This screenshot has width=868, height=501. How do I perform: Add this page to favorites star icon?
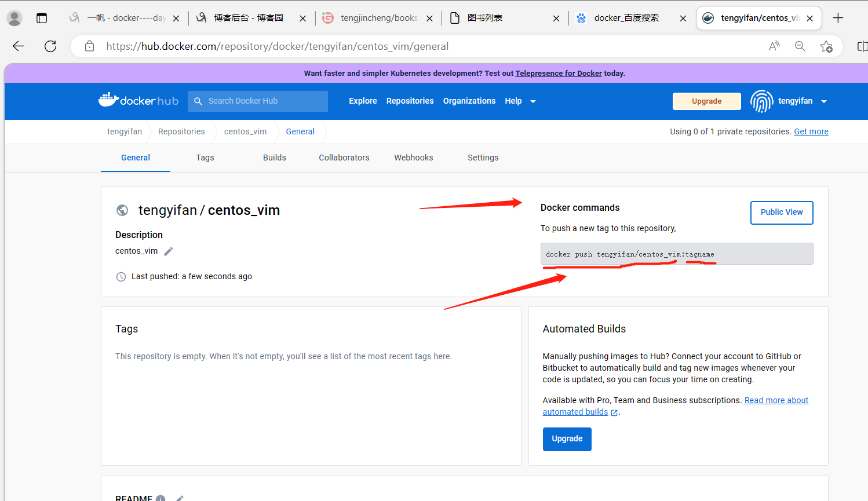pyautogui.click(x=826, y=46)
